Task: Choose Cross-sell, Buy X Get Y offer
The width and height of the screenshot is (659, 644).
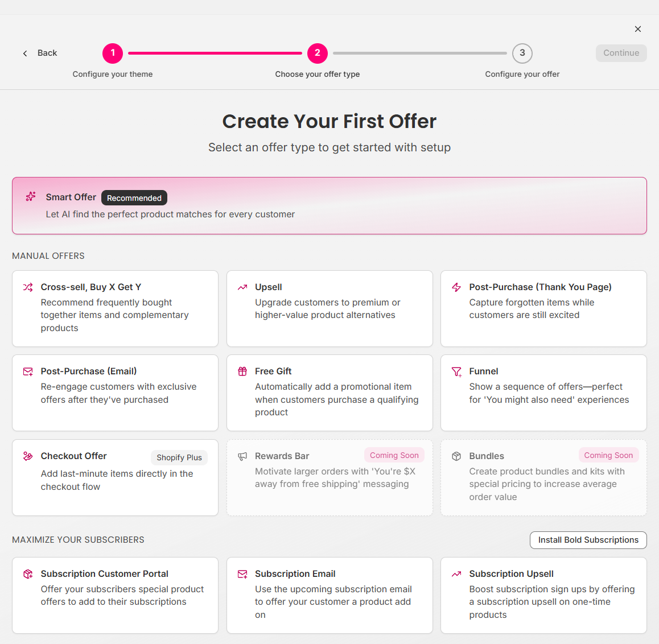Action: (x=91, y=287)
